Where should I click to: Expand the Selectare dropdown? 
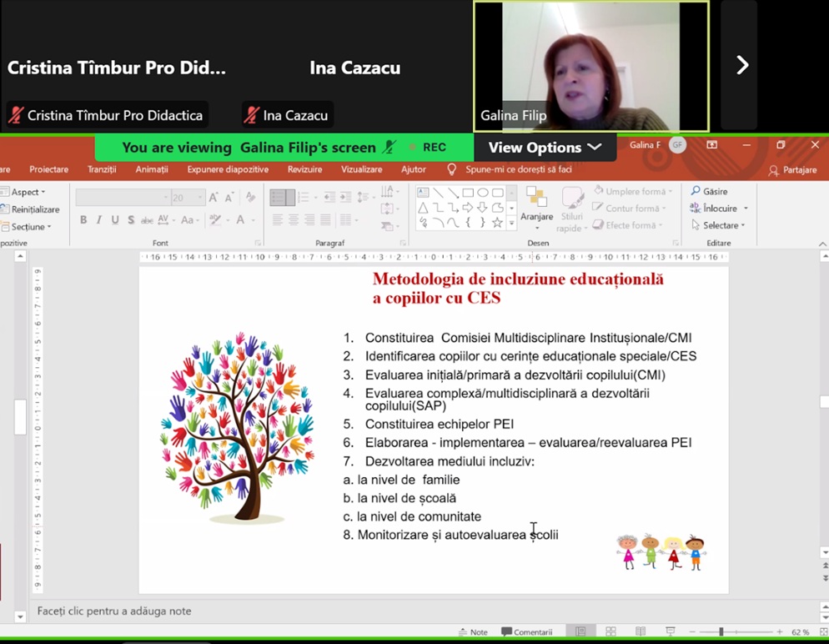click(x=719, y=225)
